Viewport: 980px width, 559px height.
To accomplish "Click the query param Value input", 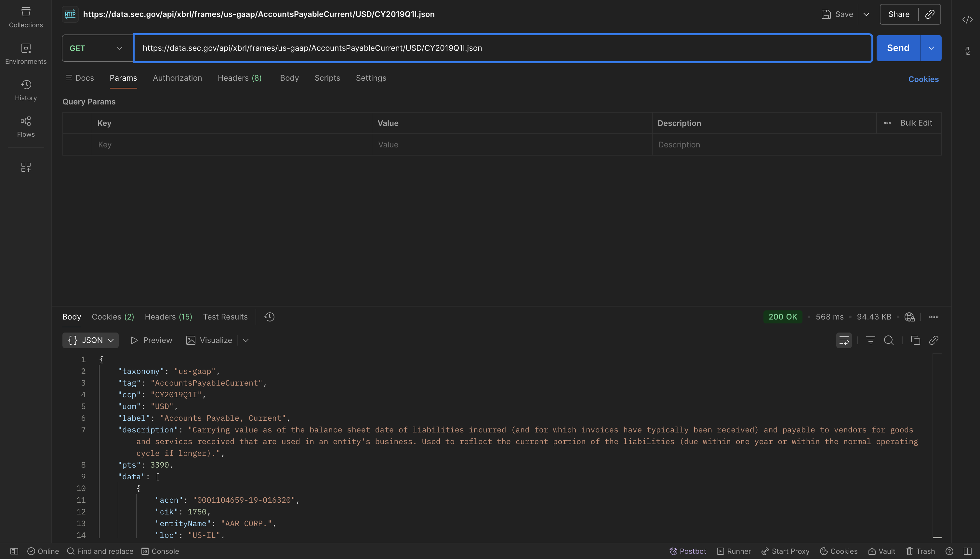I will pos(512,145).
